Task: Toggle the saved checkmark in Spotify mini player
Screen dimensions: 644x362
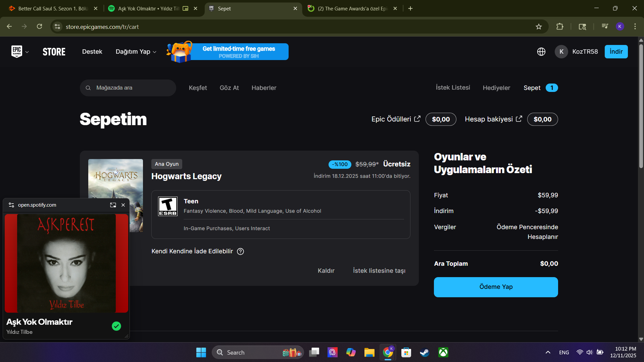Action: tap(116, 326)
